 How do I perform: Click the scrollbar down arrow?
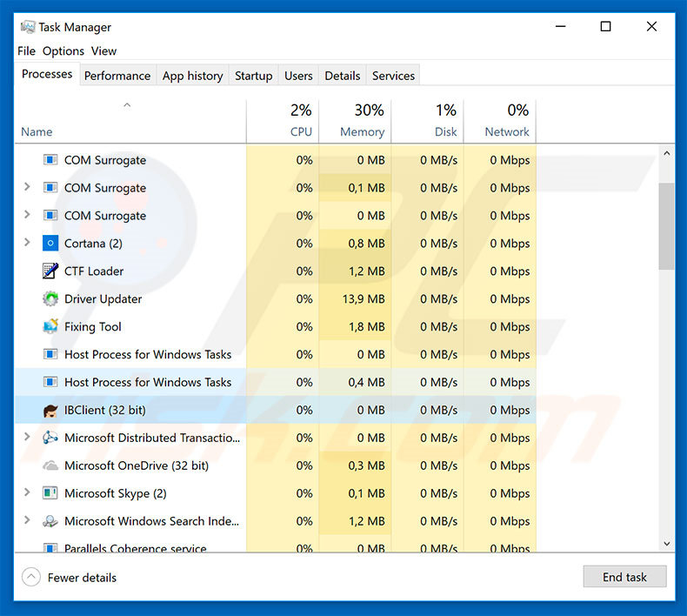coord(666,544)
